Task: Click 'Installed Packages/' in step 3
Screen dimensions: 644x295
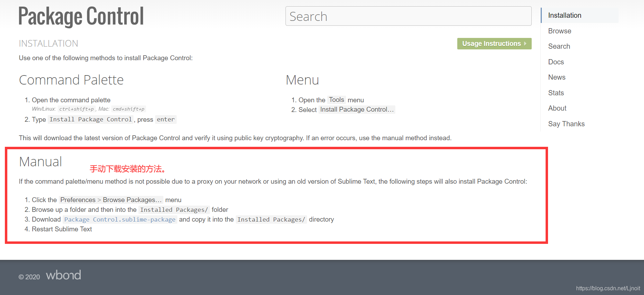Action: click(271, 220)
